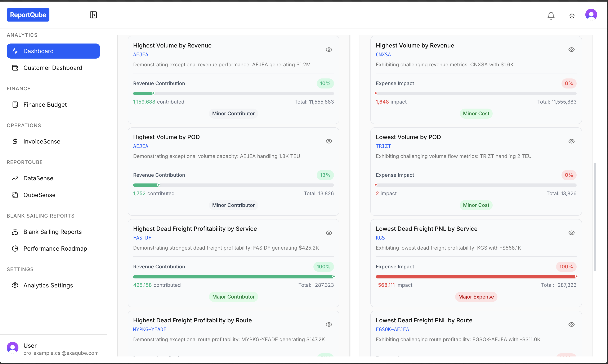Click the cro_example.csl@exaqube.com email
The width and height of the screenshot is (608, 364).
[x=61, y=353]
